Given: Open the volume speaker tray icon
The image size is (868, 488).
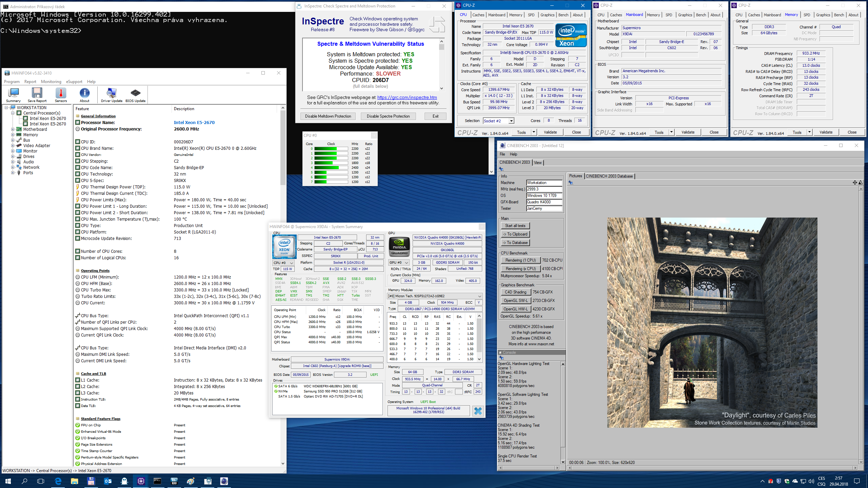Looking at the screenshot, I should tap(811, 481).
